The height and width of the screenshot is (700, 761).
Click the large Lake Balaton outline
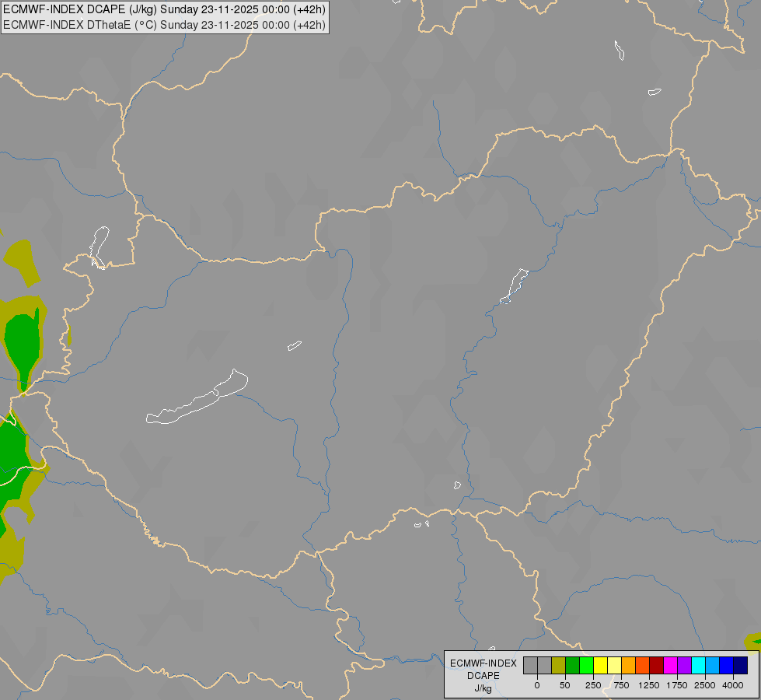[197, 397]
